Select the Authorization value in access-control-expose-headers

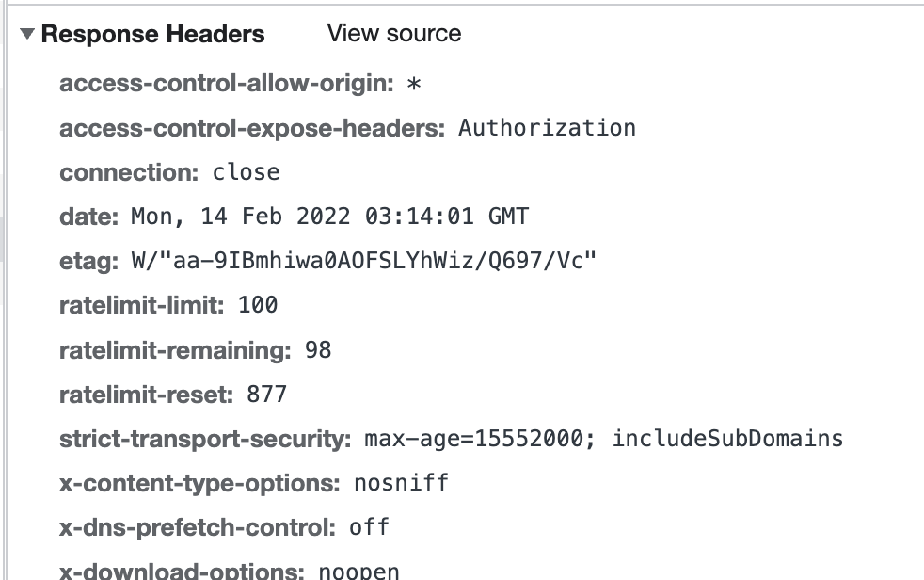coord(547,128)
